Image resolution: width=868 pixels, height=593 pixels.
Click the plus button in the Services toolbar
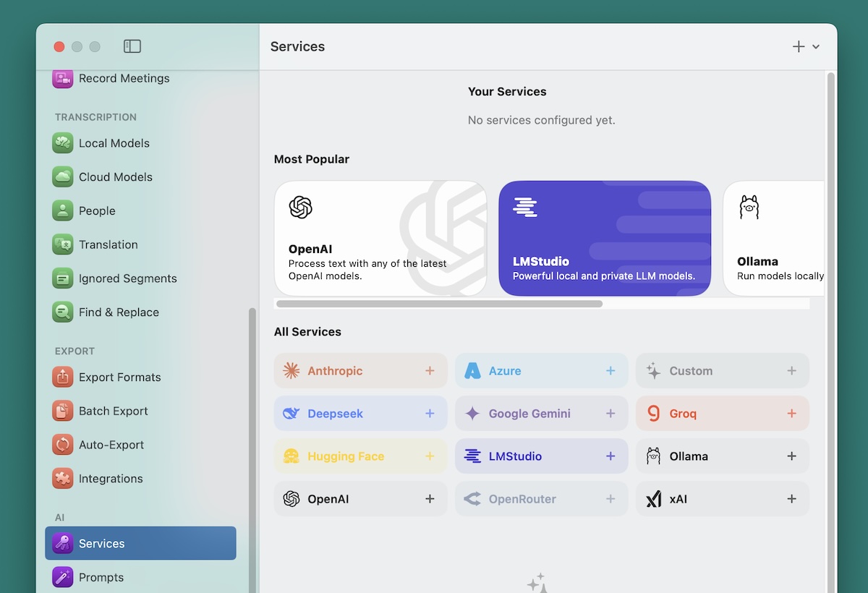pos(799,46)
